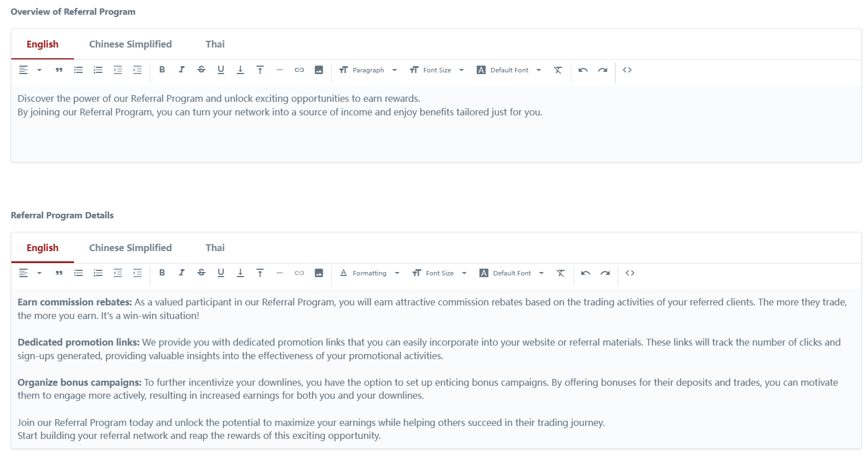The image size is (868, 457).
Task: Toggle italic in the Details editor toolbar
Action: (181, 273)
